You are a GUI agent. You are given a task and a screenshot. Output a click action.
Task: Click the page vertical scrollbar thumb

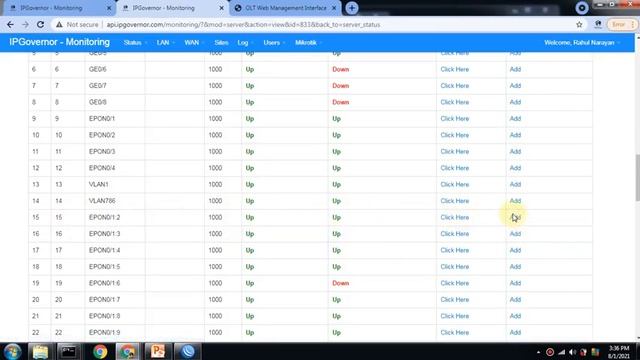click(x=637, y=178)
